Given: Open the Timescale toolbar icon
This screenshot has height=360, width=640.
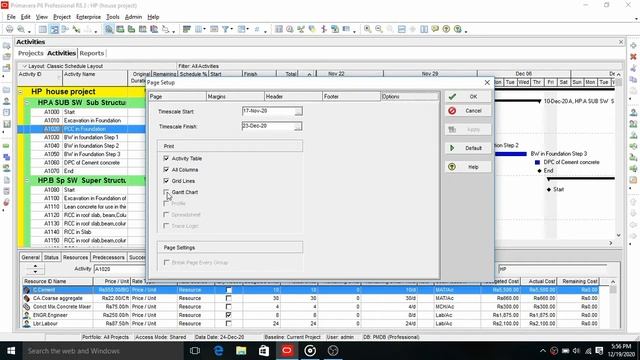Looking at the screenshot, I should (214, 29).
